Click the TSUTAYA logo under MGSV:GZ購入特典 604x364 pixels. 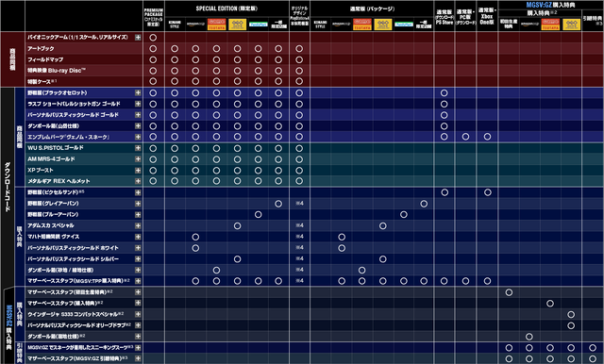(x=550, y=24)
